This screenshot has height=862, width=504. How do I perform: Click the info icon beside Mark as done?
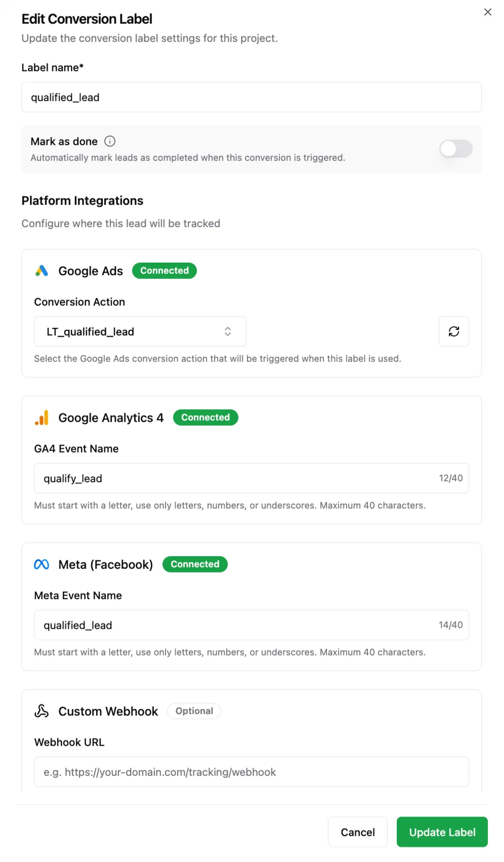coord(110,141)
